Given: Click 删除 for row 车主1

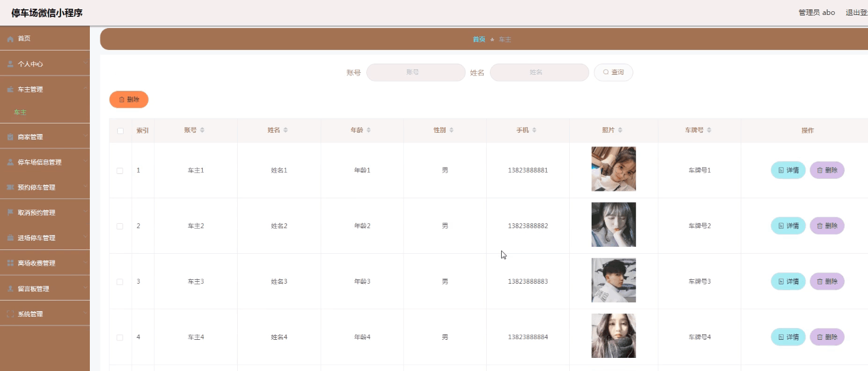Looking at the screenshot, I should point(827,170).
